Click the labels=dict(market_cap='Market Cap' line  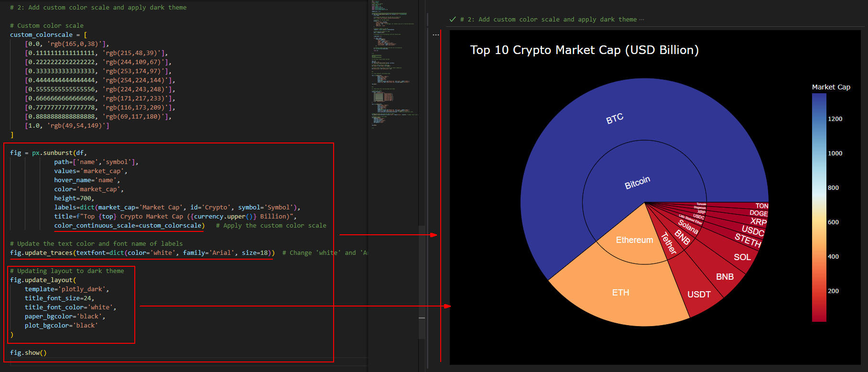(177, 208)
